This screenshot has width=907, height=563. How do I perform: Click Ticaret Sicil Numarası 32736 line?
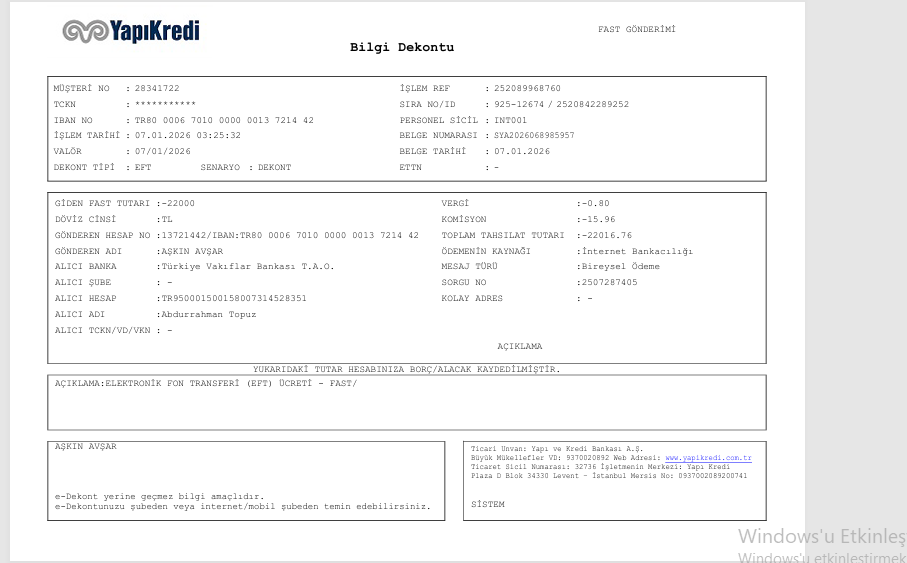tap(600, 466)
